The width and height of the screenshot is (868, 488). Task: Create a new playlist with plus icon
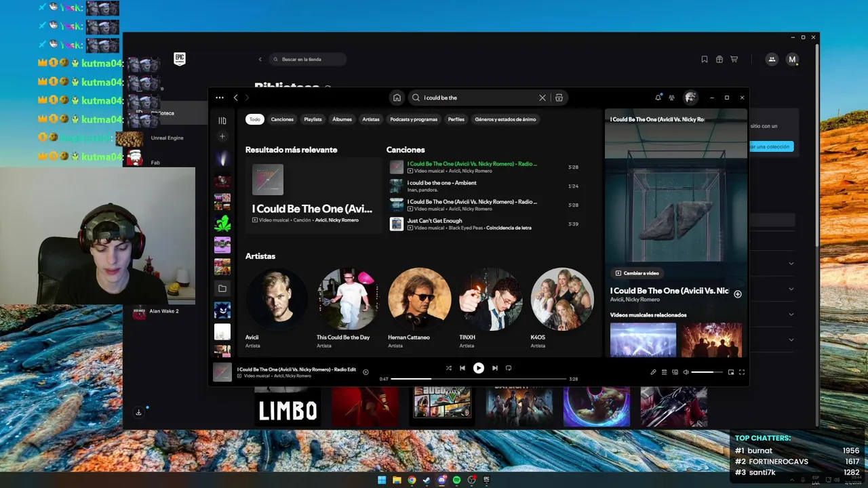(x=222, y=136)
